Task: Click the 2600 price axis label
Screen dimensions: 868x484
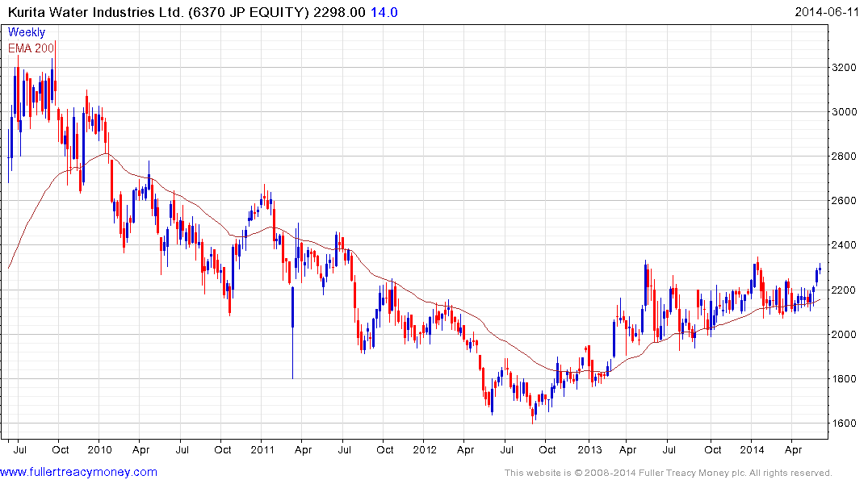Action: point(845,201)
